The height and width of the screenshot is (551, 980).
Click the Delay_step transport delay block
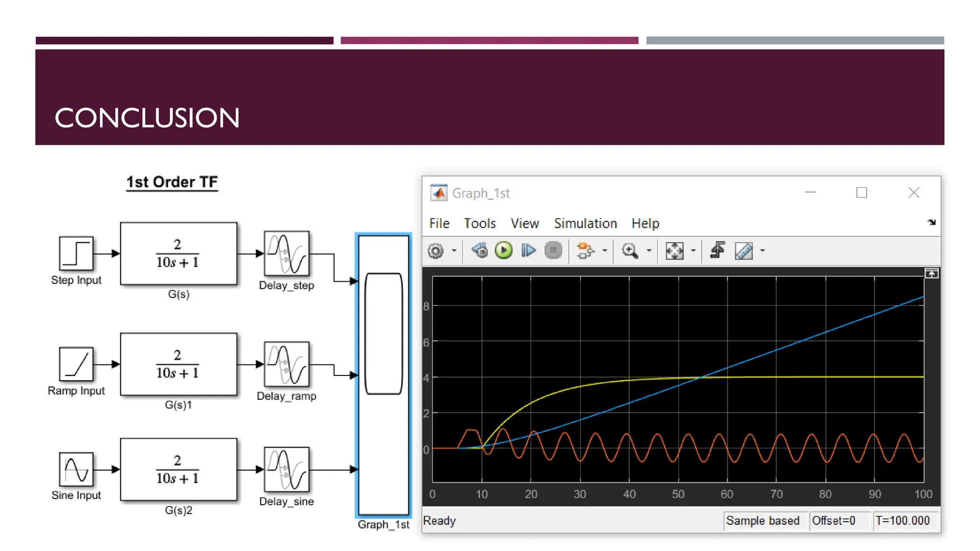click(x=287, y=253)
